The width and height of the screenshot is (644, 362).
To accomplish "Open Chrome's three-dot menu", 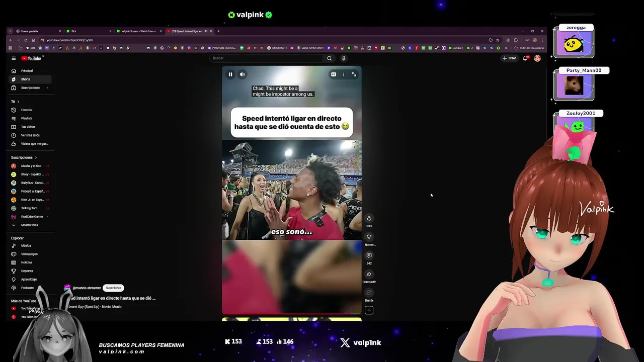I will pyautogui.click(x=542, y=40).
